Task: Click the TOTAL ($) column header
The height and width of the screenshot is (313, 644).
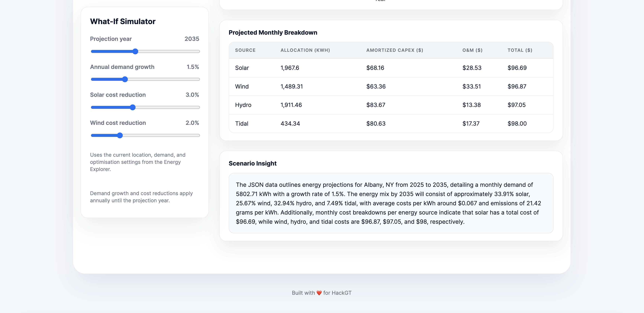Action: coord(520,50)
